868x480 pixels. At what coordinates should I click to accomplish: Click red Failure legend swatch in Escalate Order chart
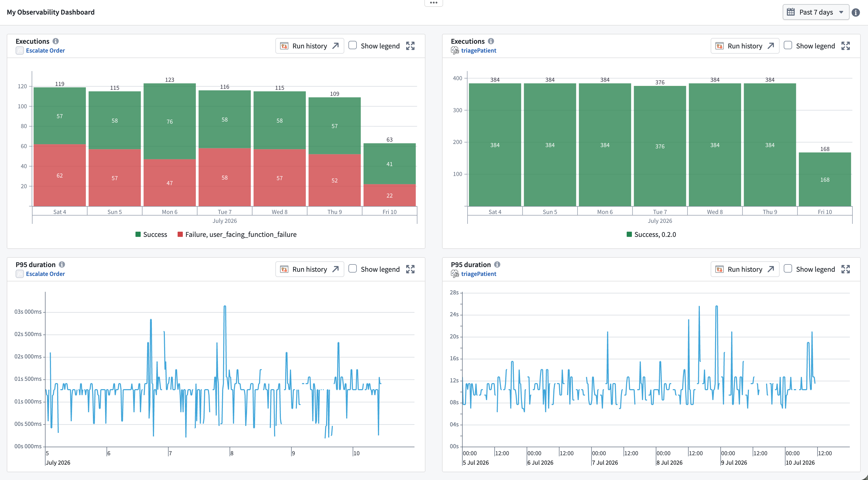click(180, 235)
